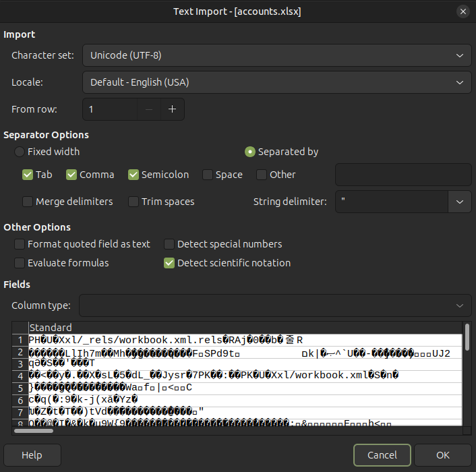The height and width of the screenshot is (472, 476).
Task: Decrease the From row value
Action: [x=149, y=109]
